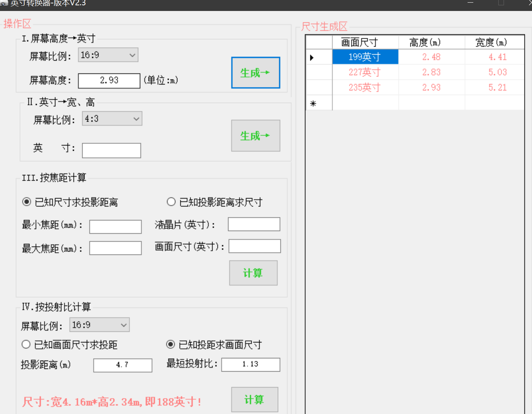The height and width of the screenshot is (414, 532).
Task: Click 生成 button for screen height conversion
Action: pyautogui.click(x=256, y=73)
